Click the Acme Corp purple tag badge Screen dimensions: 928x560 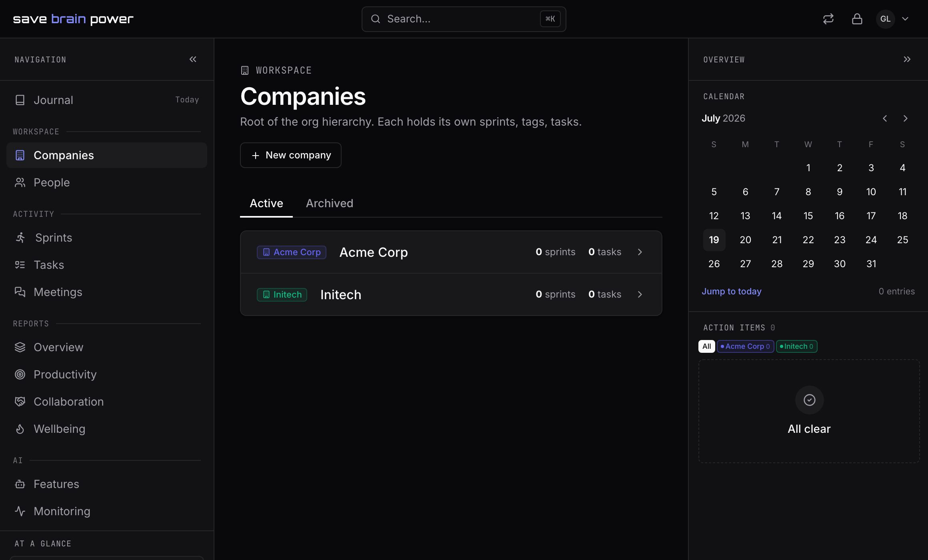coord(292,252)
